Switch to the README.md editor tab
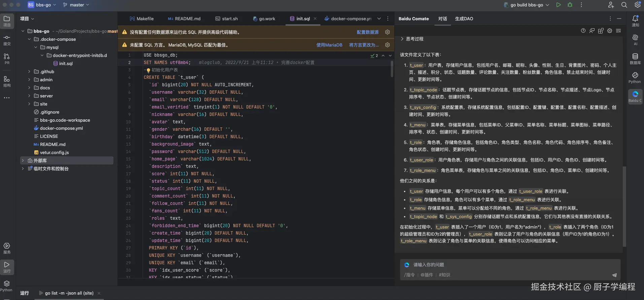 click(x=184, y=19)
